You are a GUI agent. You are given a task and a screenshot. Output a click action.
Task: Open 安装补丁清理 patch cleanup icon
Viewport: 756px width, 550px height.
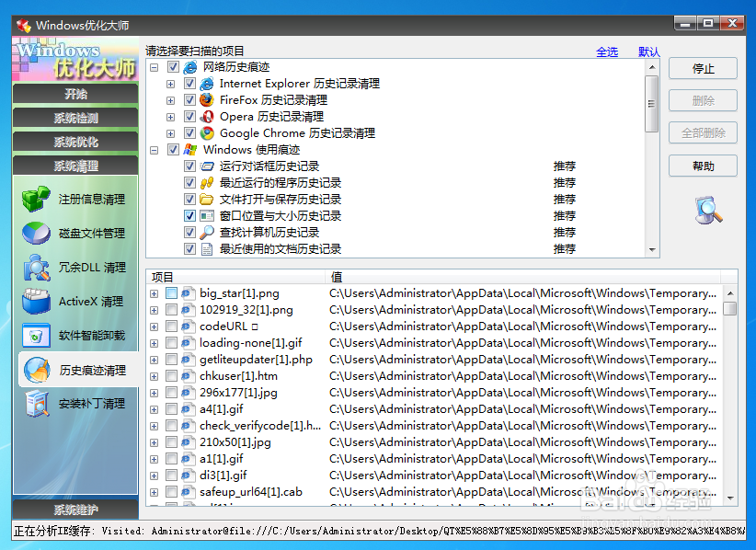[37, 404]
